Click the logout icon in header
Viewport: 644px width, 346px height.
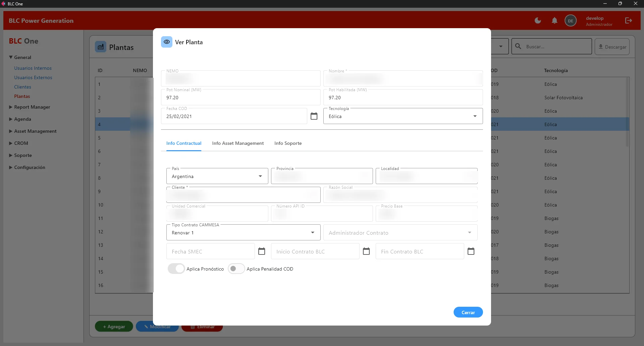(629, 20)
